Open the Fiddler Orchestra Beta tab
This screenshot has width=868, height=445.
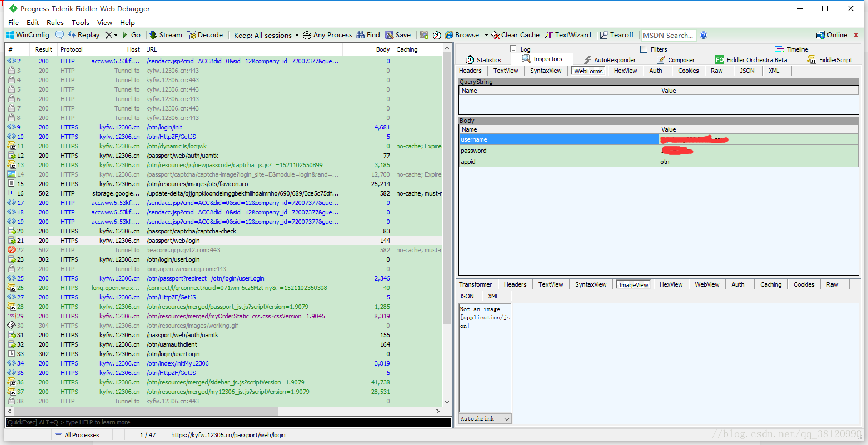click(751, 59)
